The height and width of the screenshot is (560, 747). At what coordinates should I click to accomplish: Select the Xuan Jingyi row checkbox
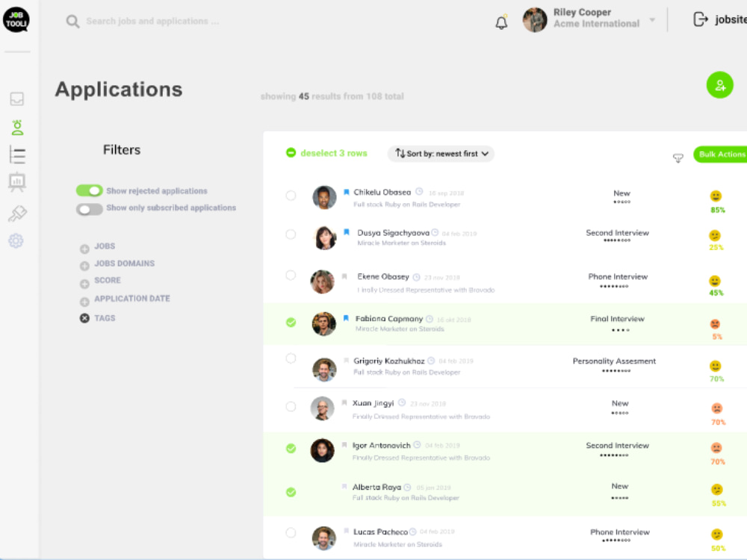pyautogui.click(x=291, y=406)
